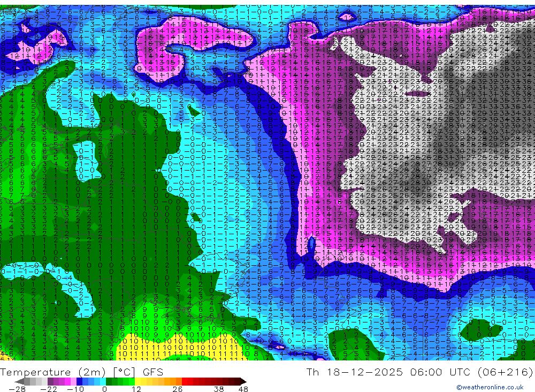Click the -10 legend label
535x392 pixels.
[75, 389]
